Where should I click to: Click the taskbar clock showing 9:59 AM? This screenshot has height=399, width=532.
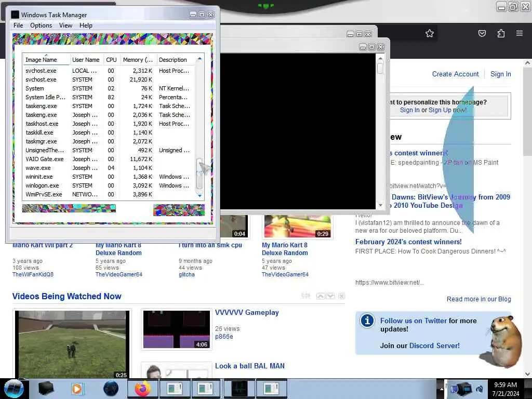point(506,389)
